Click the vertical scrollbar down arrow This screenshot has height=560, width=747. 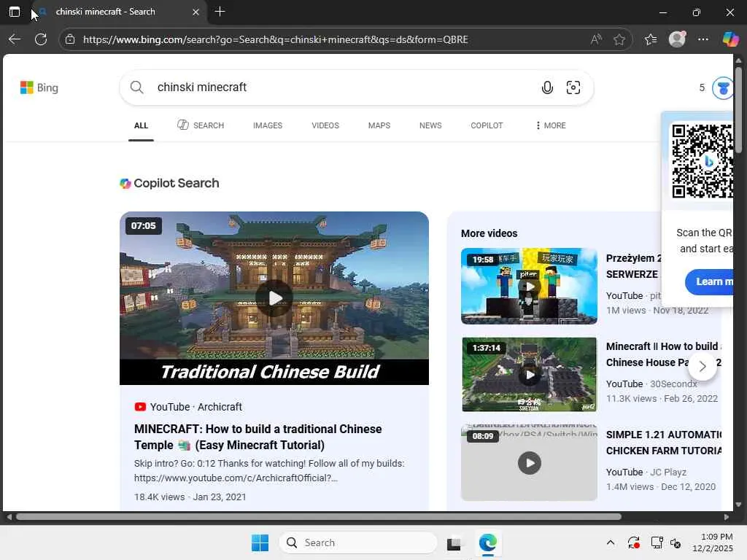[x=738, y=505]
